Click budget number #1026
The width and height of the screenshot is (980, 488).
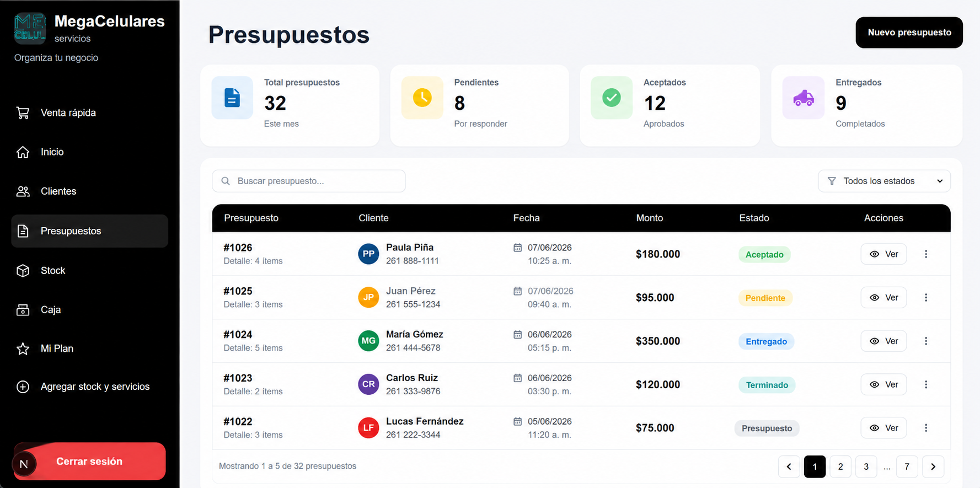238,248
